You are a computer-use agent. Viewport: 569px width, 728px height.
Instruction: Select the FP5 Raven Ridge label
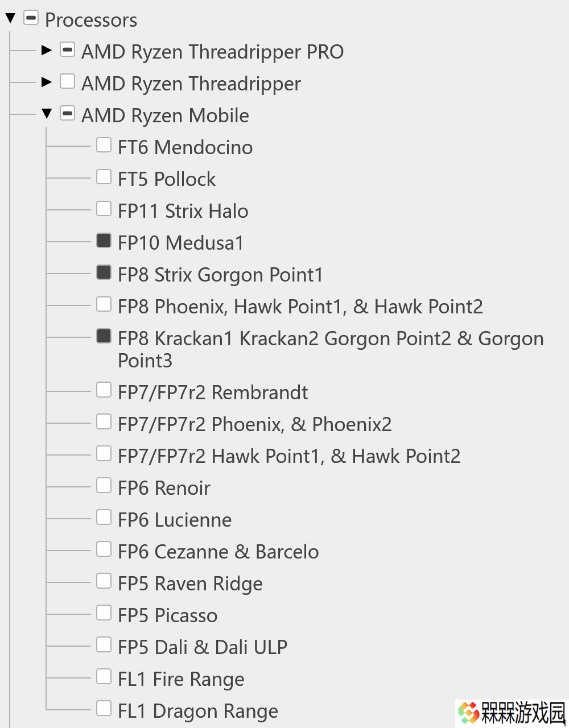tap(190, 584)
